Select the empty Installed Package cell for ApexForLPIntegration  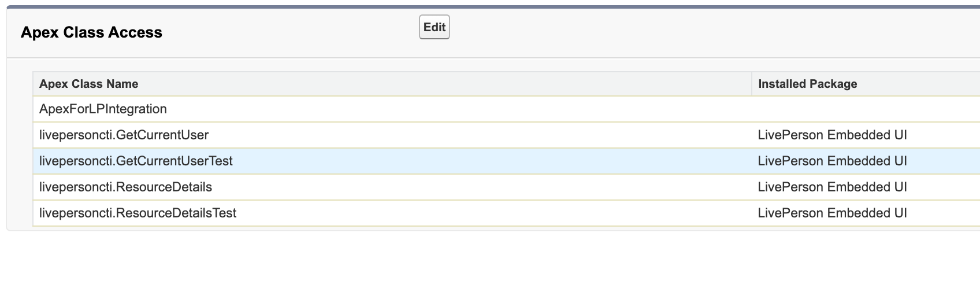tap(866, 109)
